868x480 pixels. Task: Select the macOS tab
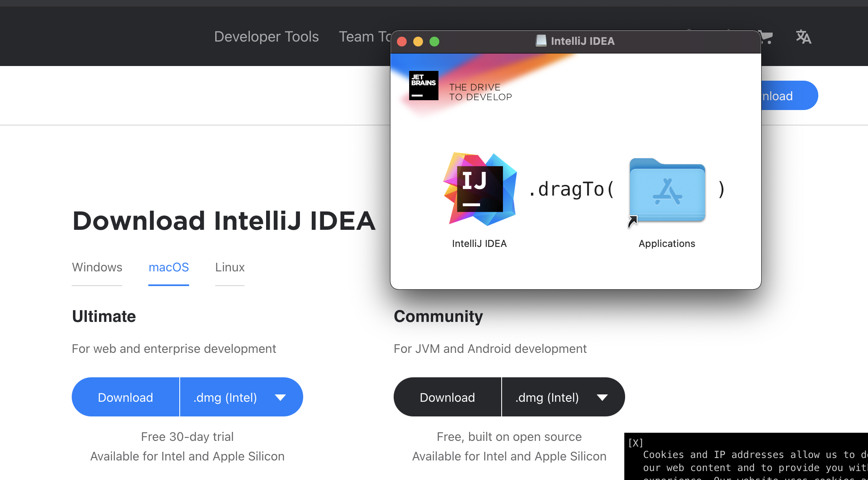click(x=169, y=267)
